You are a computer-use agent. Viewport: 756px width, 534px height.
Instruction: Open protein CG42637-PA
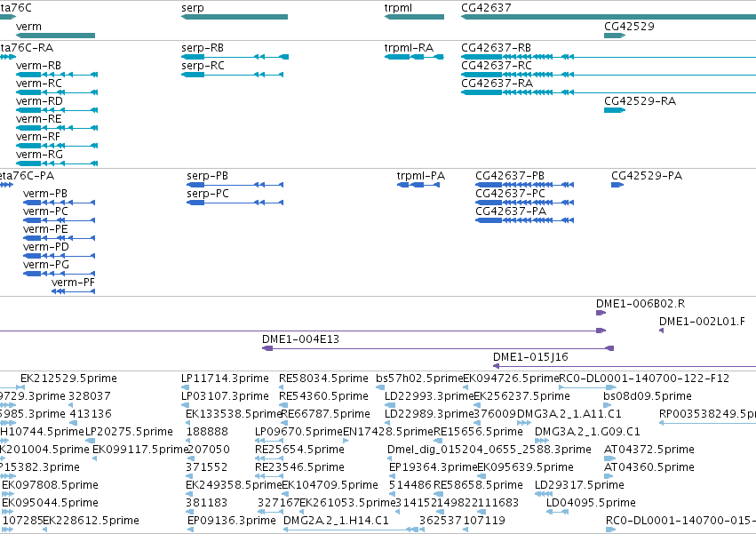point(511,211)
